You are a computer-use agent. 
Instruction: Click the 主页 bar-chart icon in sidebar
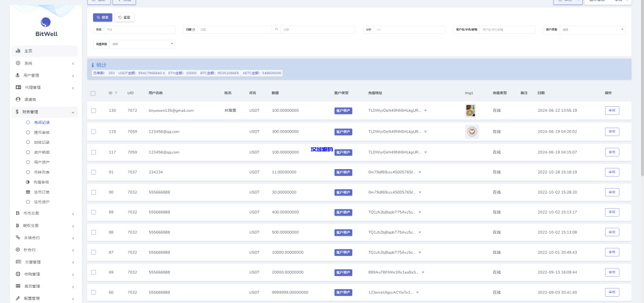(x=18, y=51)
